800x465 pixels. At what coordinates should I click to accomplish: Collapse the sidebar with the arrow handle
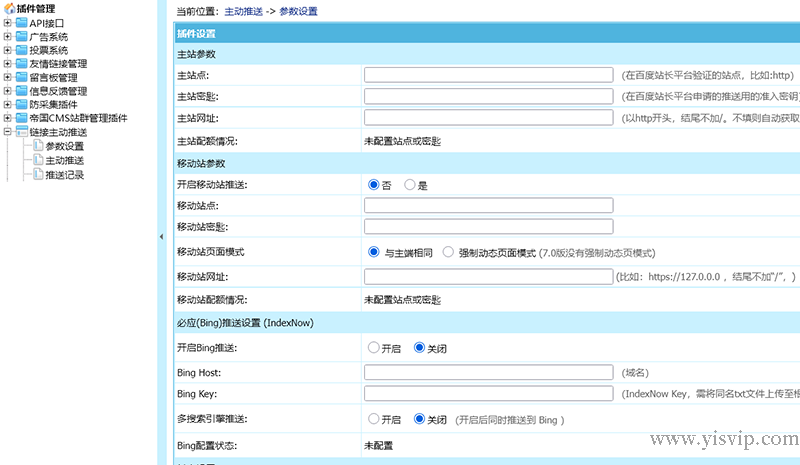tap(161, 236)
